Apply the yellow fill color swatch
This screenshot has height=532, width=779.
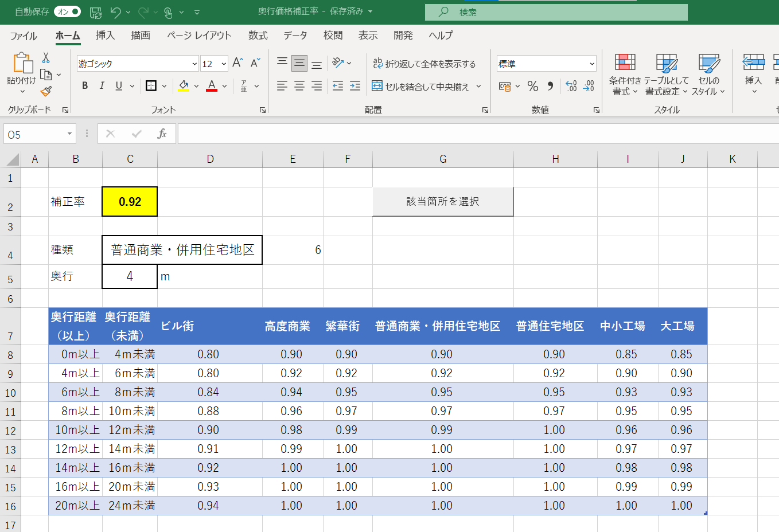tap(184, 86)
